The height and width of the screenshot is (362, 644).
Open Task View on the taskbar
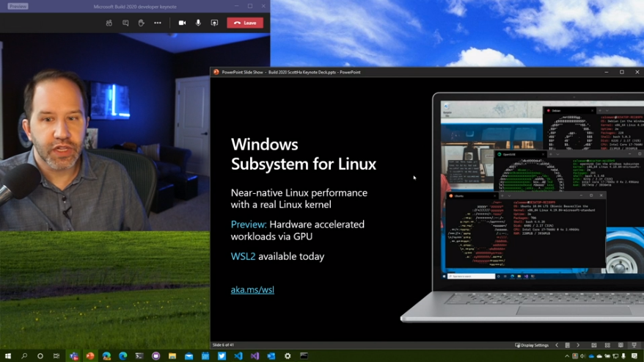point(56,356)
